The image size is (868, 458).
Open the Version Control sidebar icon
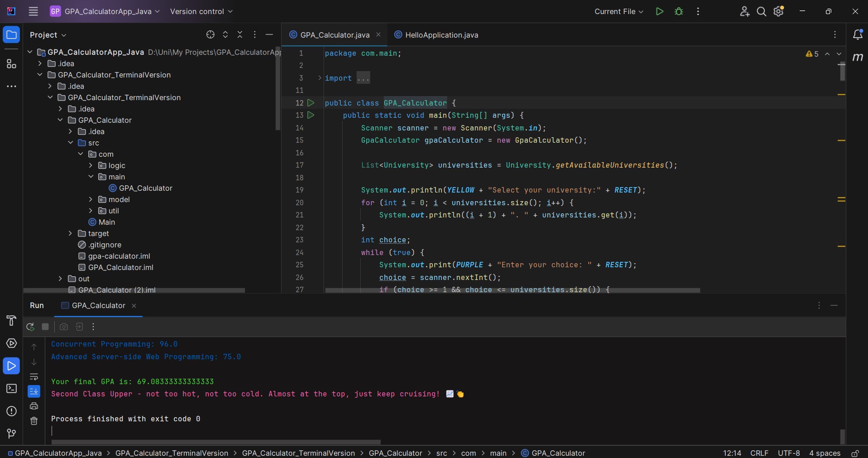[x=11, y=434]
